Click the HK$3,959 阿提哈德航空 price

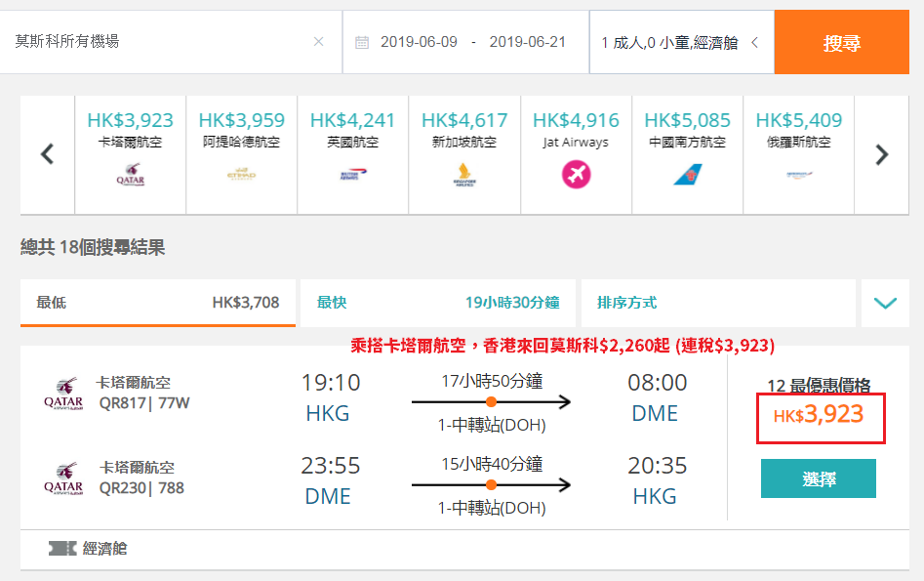(242, 120)
